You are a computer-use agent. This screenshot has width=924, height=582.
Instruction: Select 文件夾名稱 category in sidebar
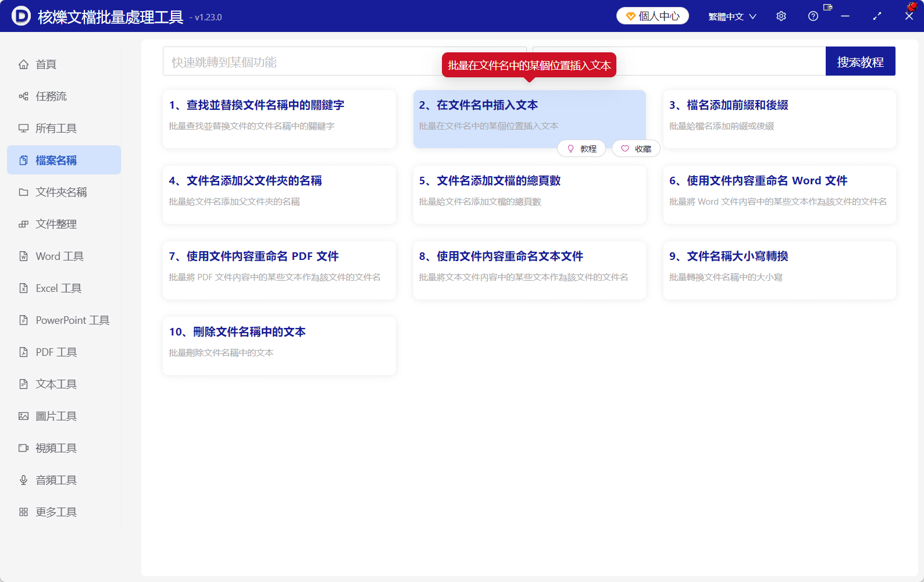[x=64, y=192]
